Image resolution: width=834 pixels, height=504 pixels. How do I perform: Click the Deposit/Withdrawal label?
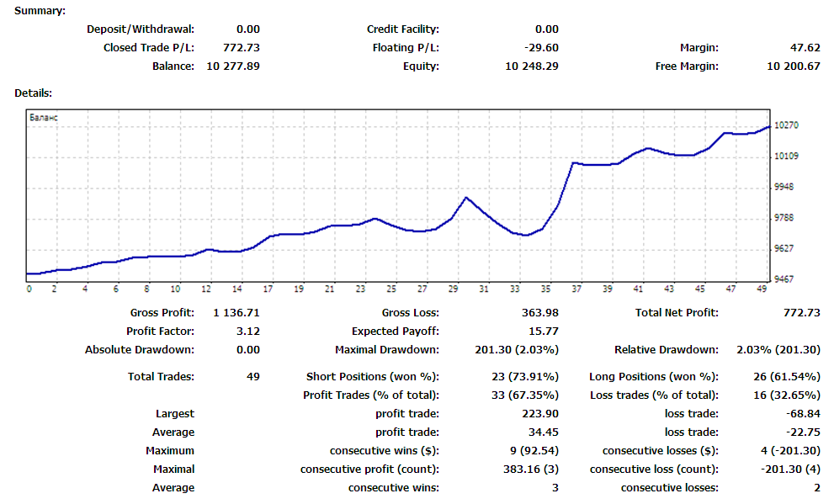pyautogui.click(x=141, y=29)
